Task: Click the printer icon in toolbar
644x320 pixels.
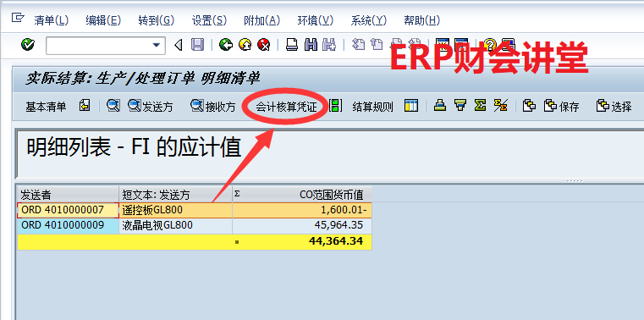Action: pyautogui.click(x=292, y=44)
